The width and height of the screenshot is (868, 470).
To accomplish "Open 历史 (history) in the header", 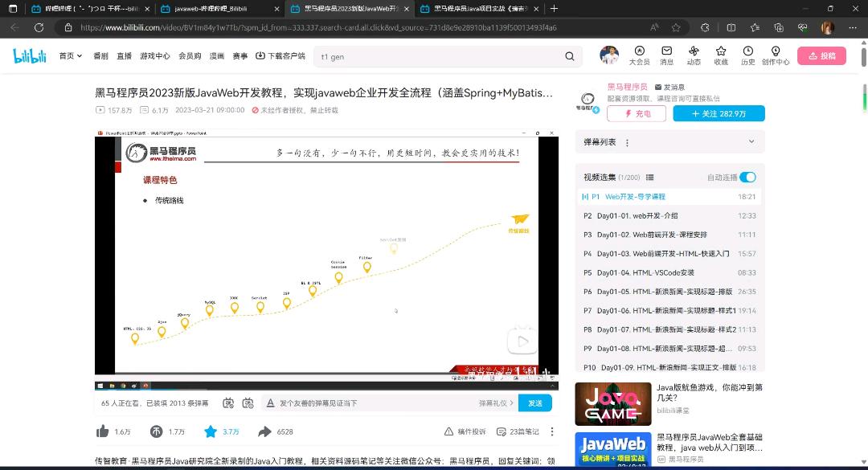I will point(747,55).
